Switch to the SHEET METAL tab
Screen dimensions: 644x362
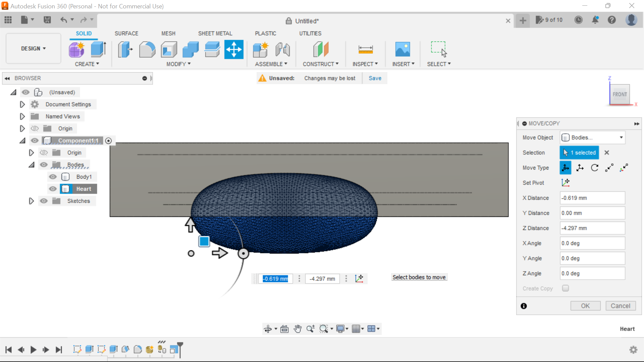215,33
